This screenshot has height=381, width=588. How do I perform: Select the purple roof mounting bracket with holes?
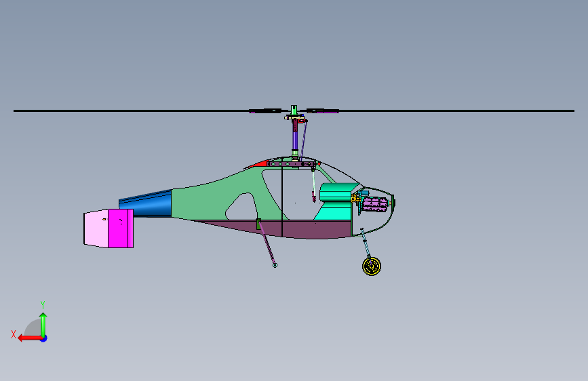[292, 164]
